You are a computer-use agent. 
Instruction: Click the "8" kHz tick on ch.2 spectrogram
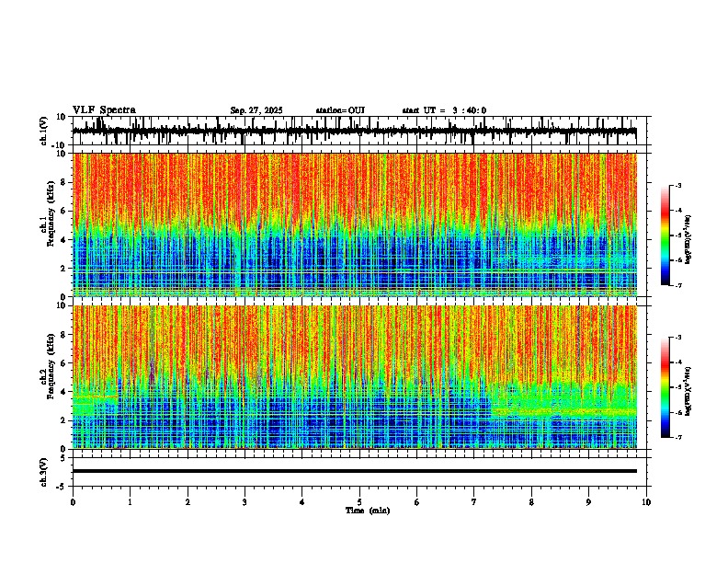pyautogui.click(x=64, y=335)
